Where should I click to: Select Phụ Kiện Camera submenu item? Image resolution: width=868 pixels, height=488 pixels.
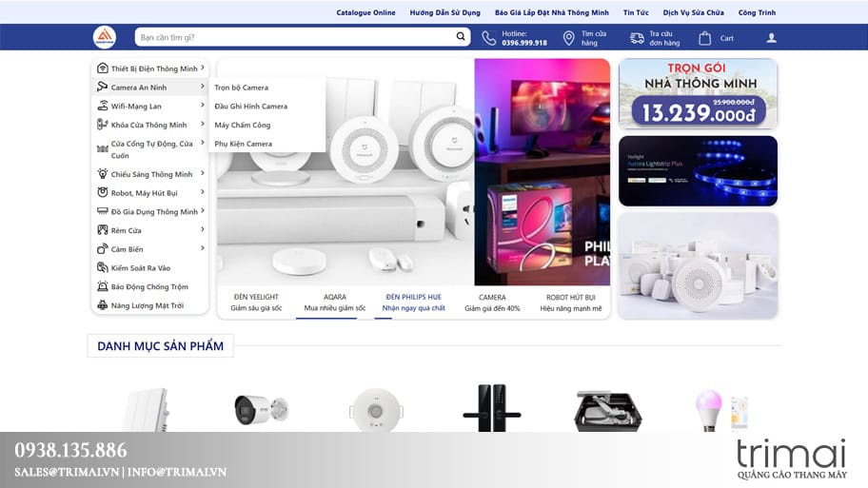[243, 144]
